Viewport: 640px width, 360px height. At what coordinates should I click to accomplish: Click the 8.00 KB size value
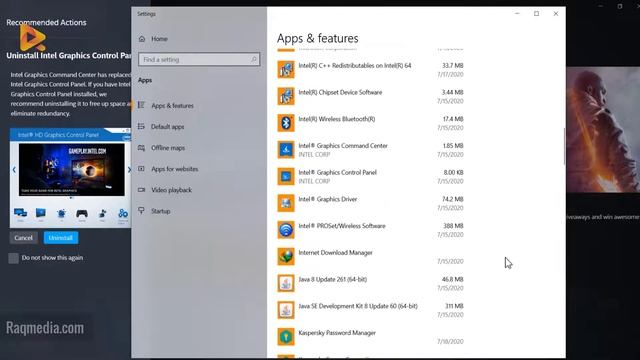[453, 172]
